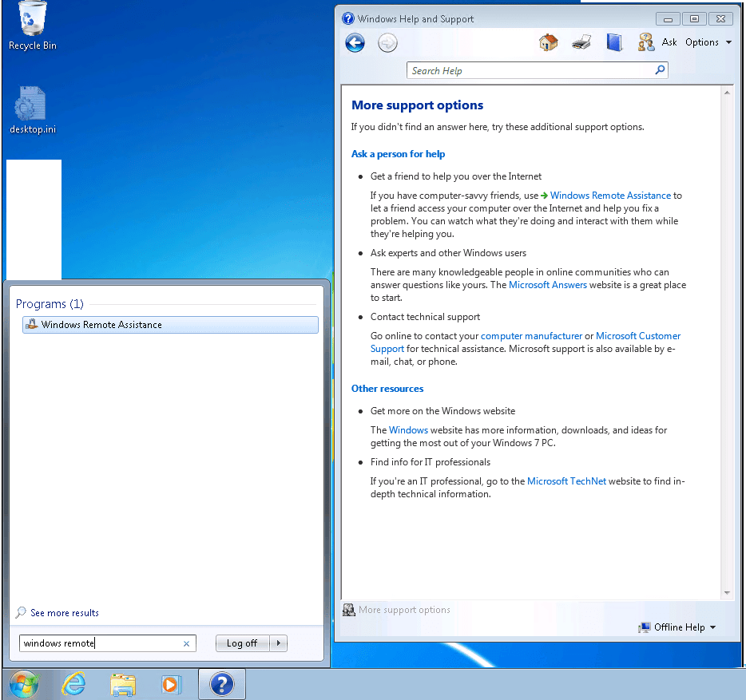This screenshot has width=746, height=700.
Task: Open the Microsoft Answers link
Action: (548, 285)
